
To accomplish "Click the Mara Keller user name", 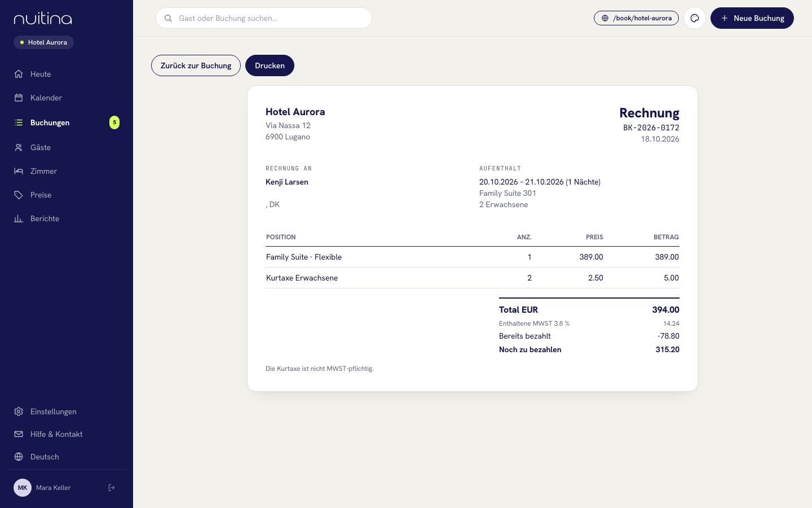I will click(x=54, y=488).
